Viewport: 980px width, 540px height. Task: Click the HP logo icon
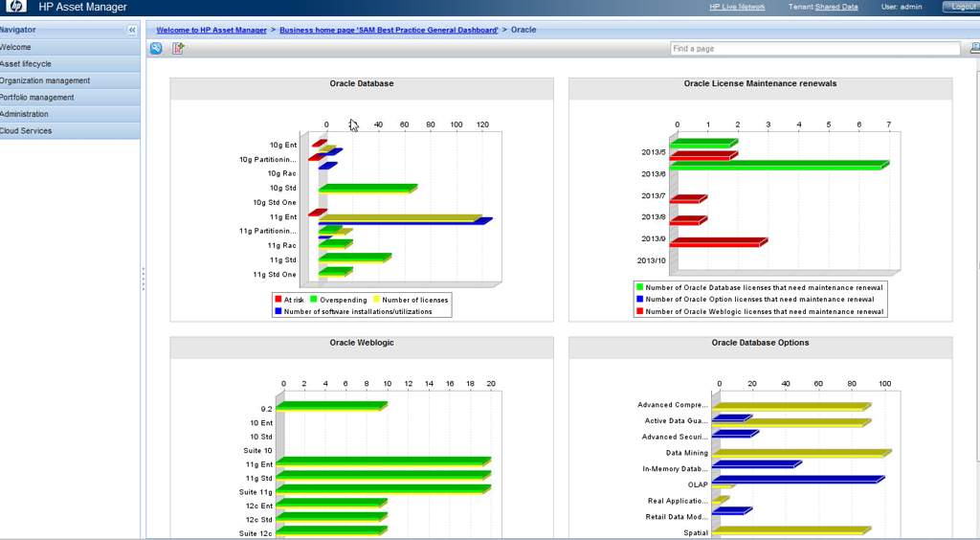coord(15,7)
